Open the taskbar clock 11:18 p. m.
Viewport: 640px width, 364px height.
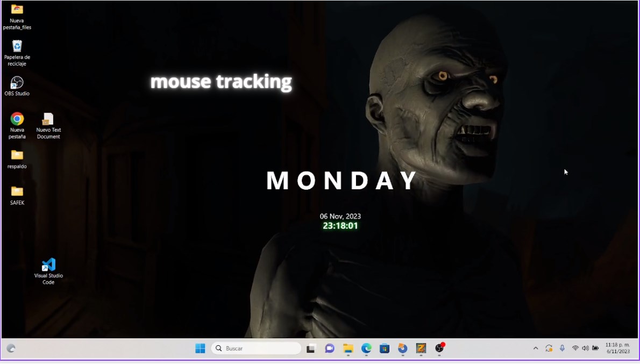click(617, 348)
